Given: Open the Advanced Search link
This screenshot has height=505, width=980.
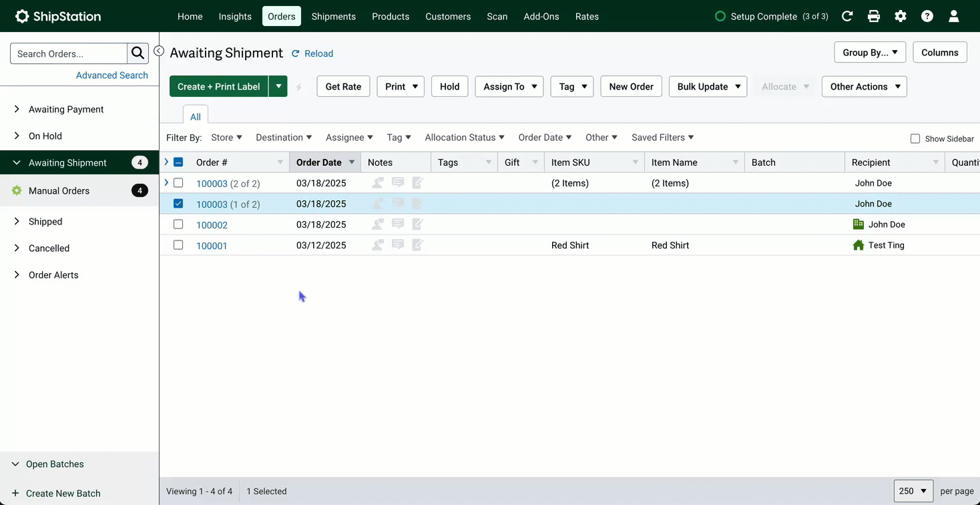Looking at the screenshot, I should pyautogui.click(x=112, y=75).
